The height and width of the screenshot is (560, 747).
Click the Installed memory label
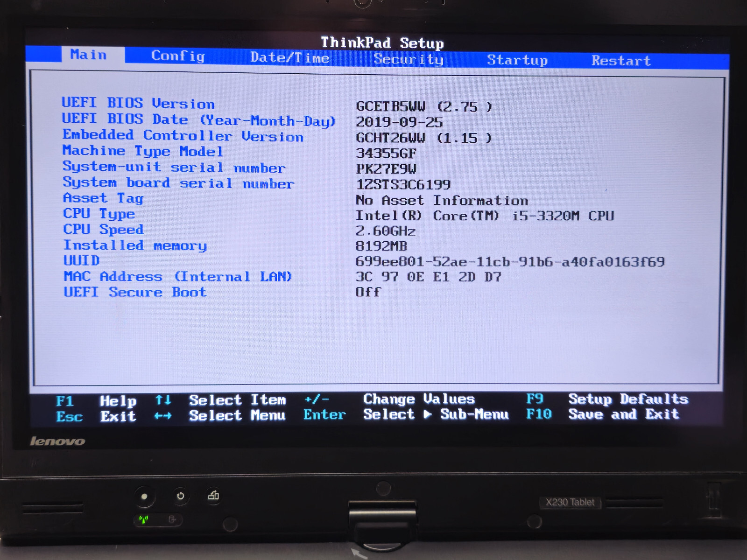(135, 245)
